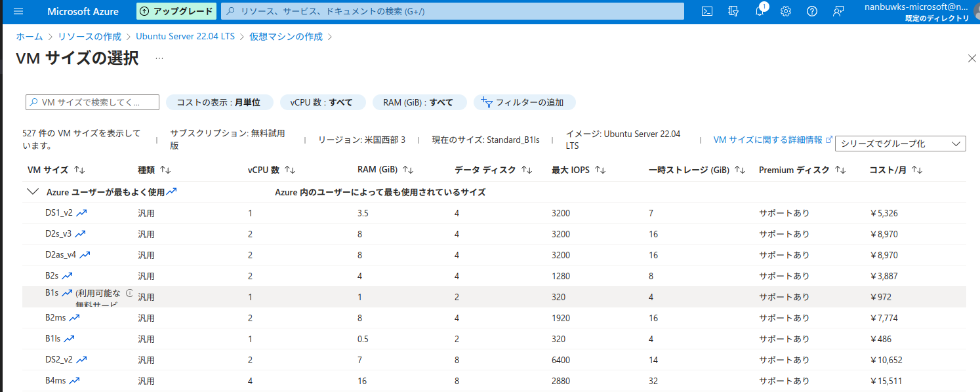Click the 現在のサイズ: Standard_B1ls text
Viewport: 980px width, 392px height.
coord(485,140)
